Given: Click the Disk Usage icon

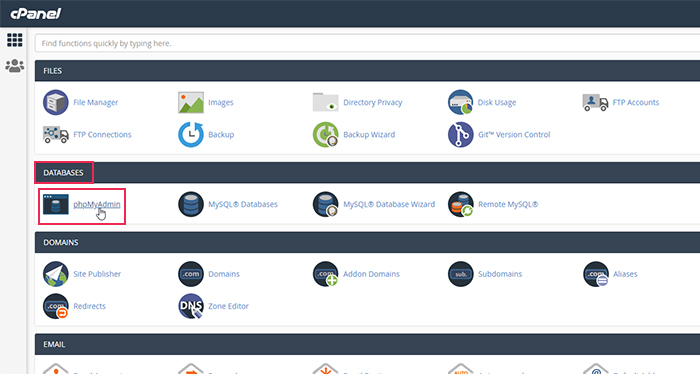Looking at the screenshot, I should point(460,102).
